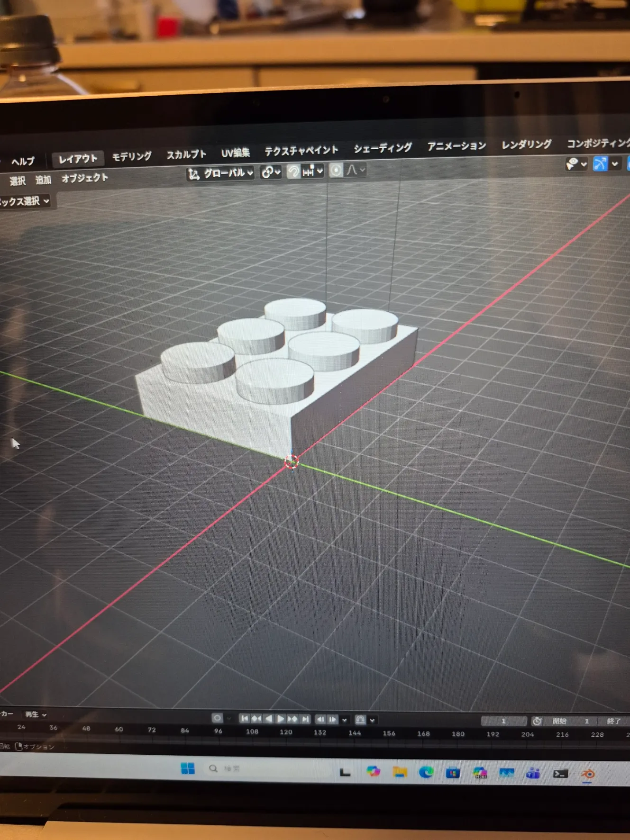Switch to the モデリング workspace tab
The width and height of the screenshot is (630, 840).
point(132,156)
